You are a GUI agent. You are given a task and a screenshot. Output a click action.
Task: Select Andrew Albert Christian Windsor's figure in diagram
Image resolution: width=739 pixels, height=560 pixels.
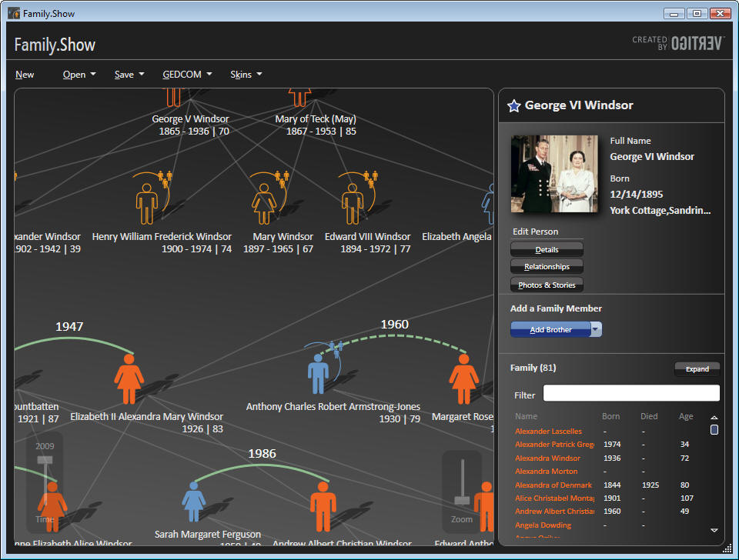(323, 507)
